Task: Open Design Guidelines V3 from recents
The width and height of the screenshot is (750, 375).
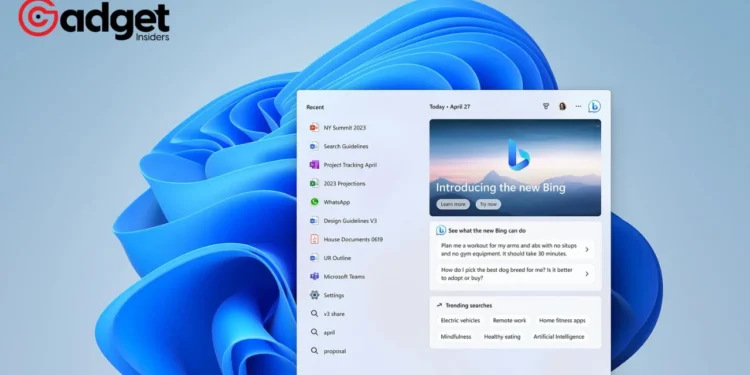Action: pos(350,221)
